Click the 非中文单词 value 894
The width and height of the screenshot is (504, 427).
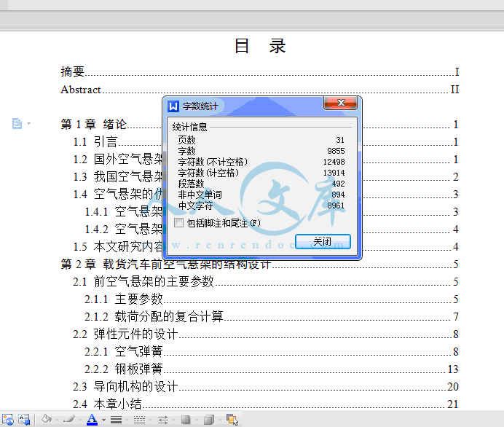(x=338, y=195)
